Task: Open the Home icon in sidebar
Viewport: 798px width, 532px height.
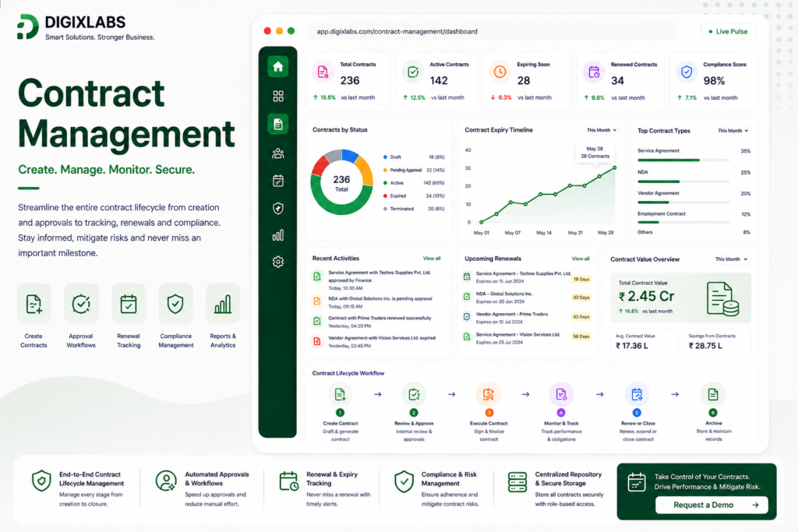Action: (x=278, y=67)
